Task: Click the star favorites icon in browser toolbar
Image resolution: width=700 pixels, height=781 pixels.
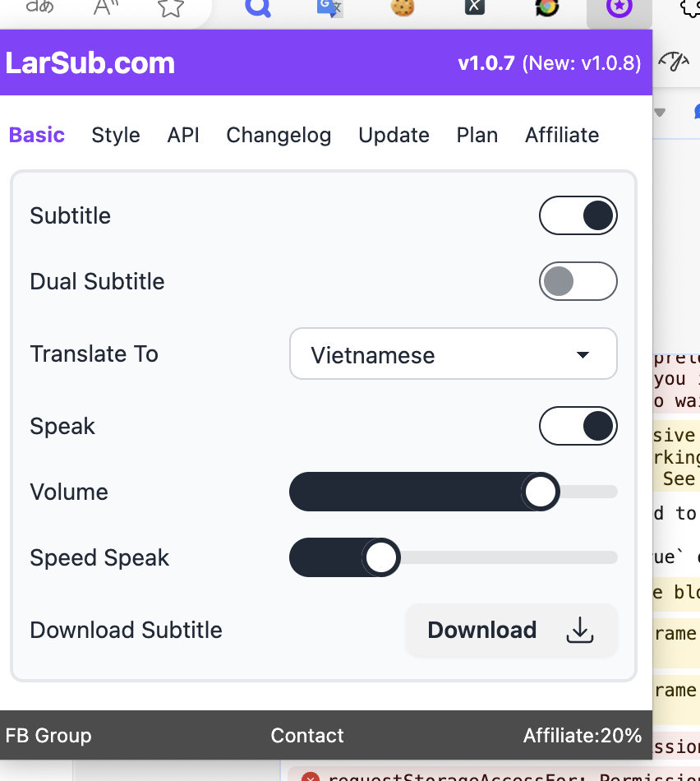Action: coord(171,7)
